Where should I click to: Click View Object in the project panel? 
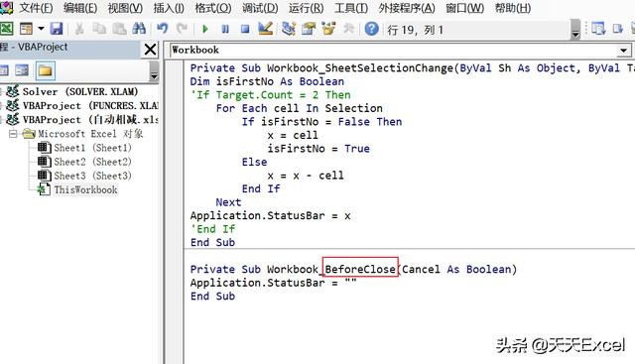tap(22, 70)
